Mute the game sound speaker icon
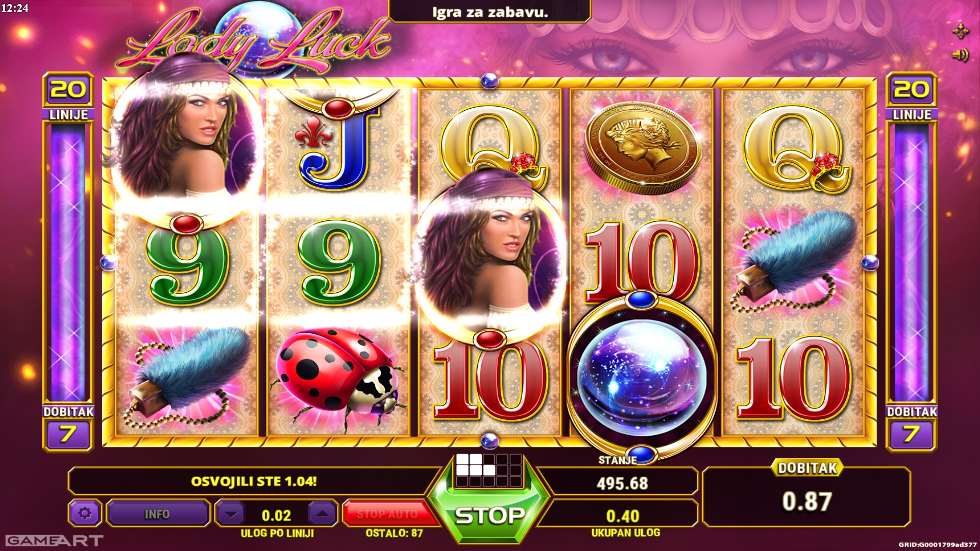The width and height of the screenshot is (980, 551). click(960, 55)
